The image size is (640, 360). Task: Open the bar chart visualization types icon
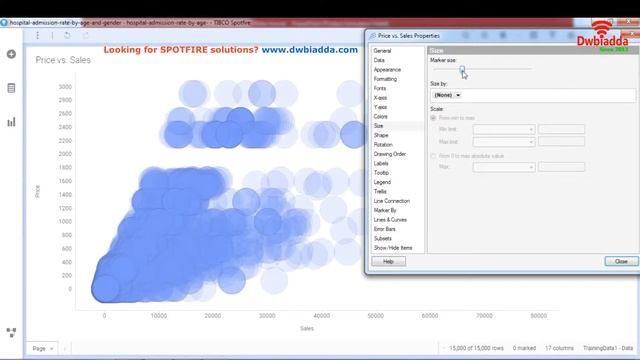pos(11,122)
